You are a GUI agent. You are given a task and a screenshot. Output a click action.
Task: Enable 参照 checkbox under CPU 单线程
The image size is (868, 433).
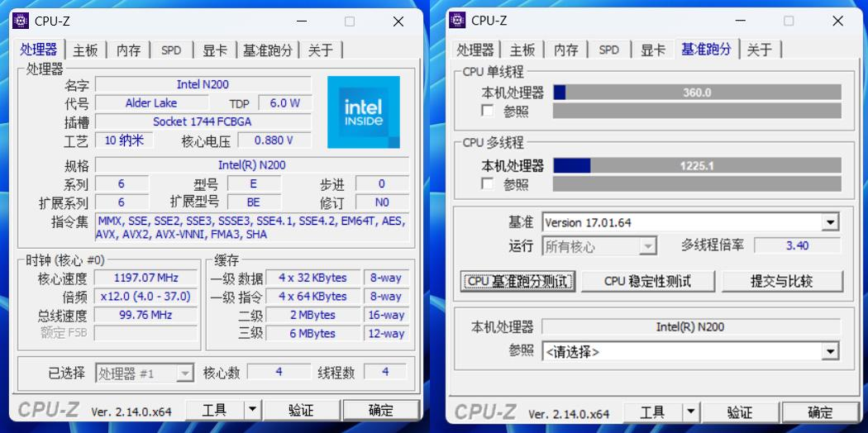(x=488, y=112)
